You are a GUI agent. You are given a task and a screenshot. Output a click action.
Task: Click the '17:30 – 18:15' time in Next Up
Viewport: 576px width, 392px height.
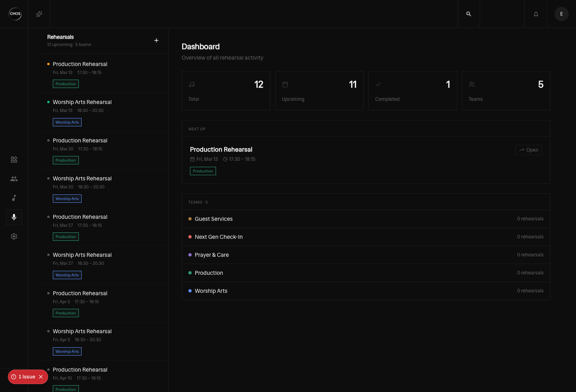pyautogui.click(x=242, y=159)
